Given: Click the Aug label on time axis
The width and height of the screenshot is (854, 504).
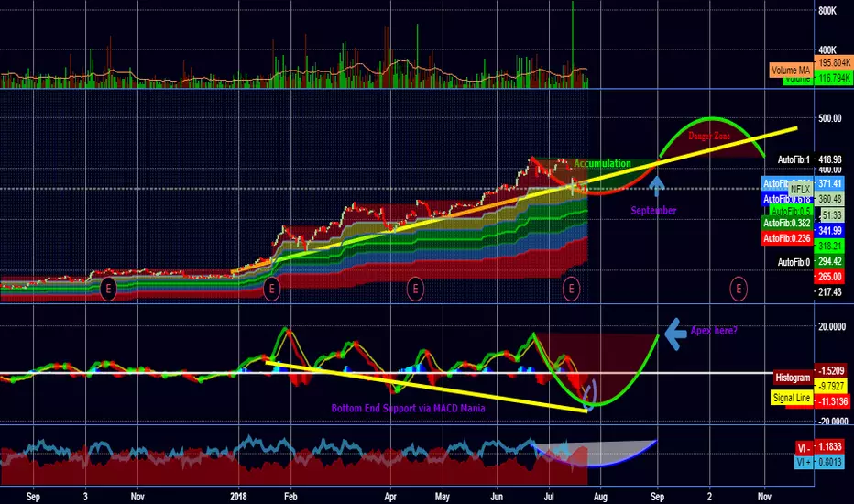Looking at the screenshot, I should (x=599, y=497).
